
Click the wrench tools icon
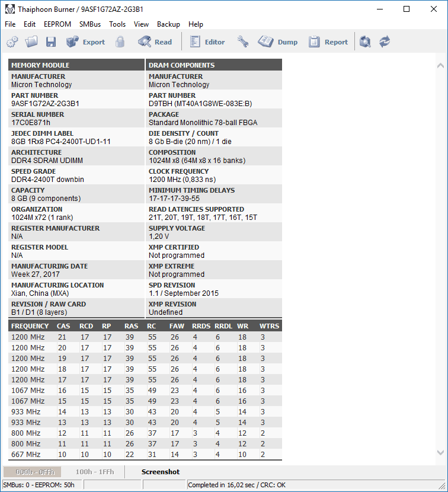(243, 41)
